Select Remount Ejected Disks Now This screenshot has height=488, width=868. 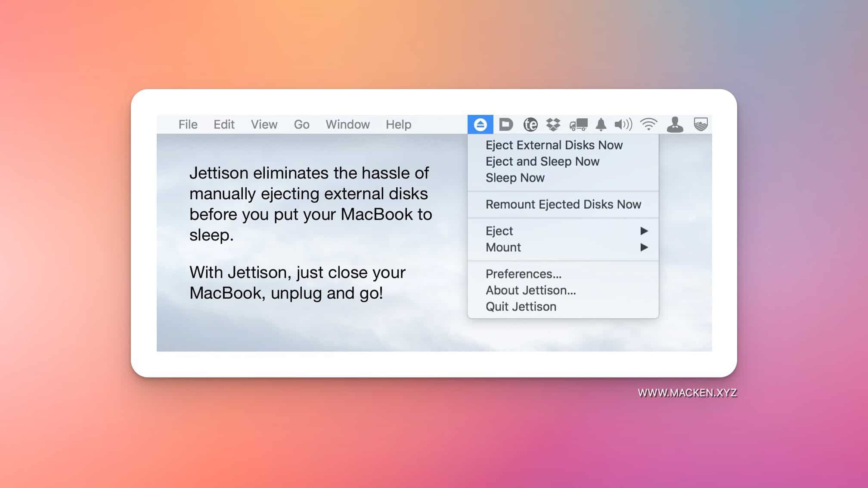(x=563, y=204)
